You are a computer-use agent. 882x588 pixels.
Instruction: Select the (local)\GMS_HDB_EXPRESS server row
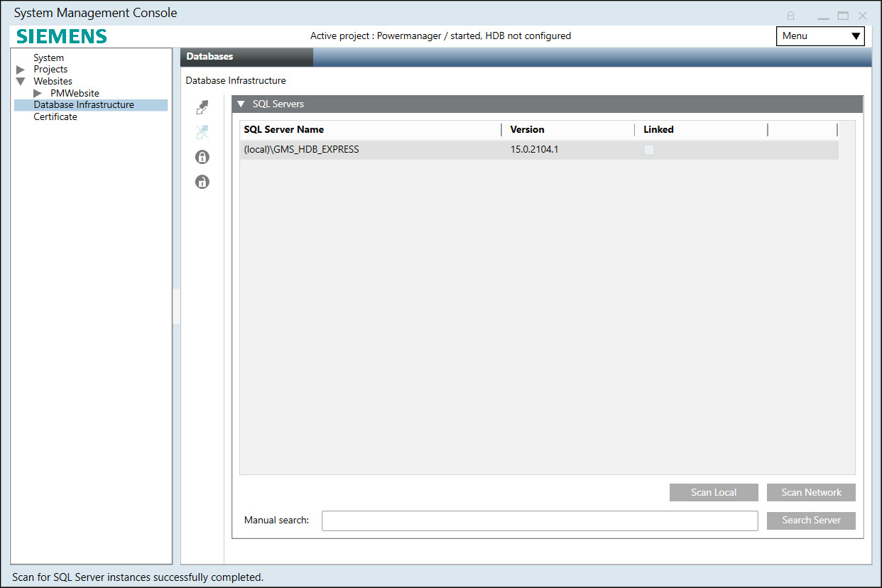coord(369,149)
